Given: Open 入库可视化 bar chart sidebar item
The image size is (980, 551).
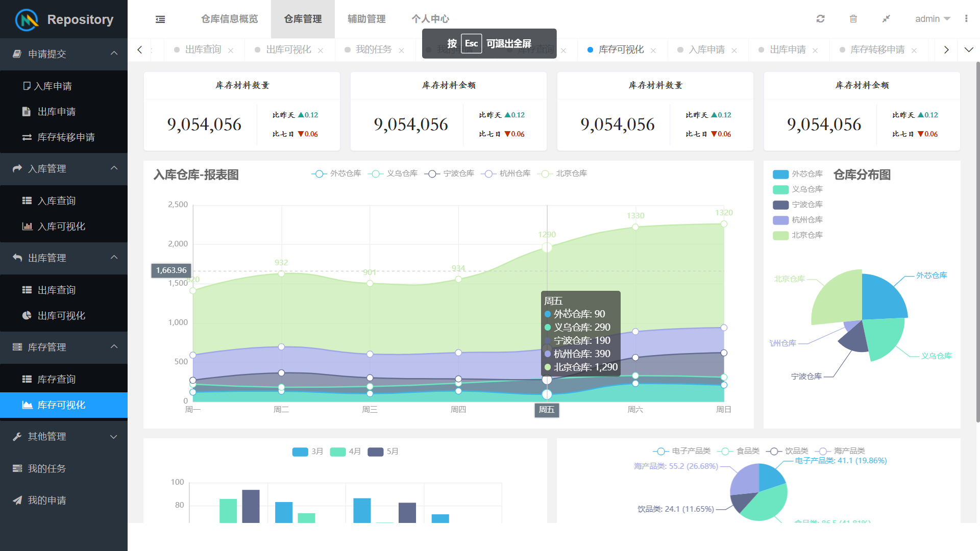Looking at the screenshot, I should pyautogui.click(x=61, y=227).
